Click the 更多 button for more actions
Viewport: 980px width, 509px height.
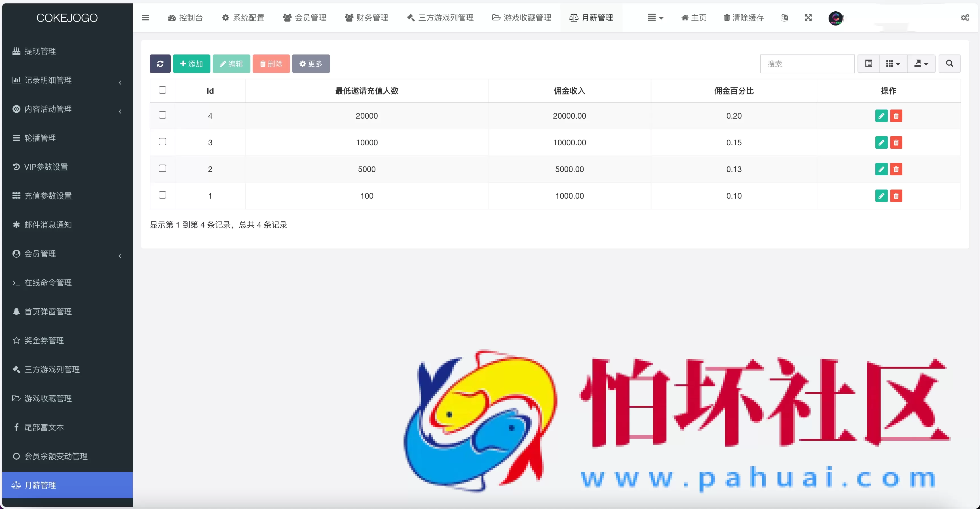(x=311, y=64)
